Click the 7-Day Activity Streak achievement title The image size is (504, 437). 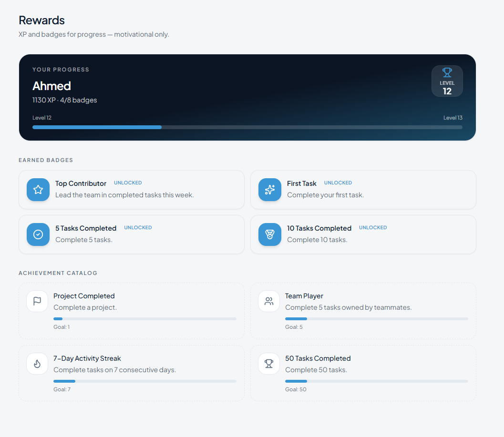coord(87,358)
